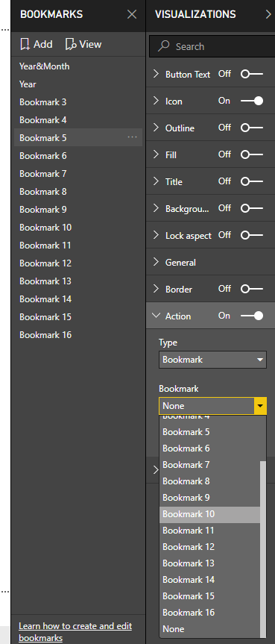Choose Bookmark 5 in dropdown list

[209, 432]
